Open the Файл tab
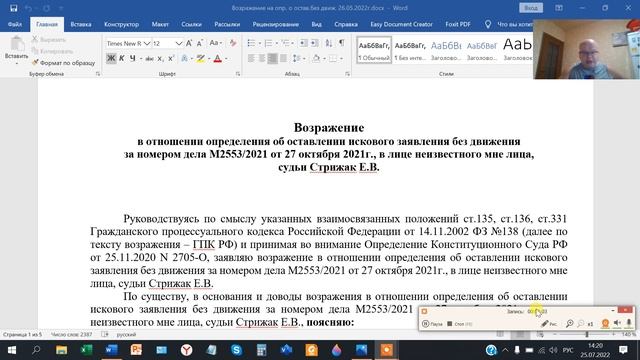Screen dimensions: 640x360 15,24
